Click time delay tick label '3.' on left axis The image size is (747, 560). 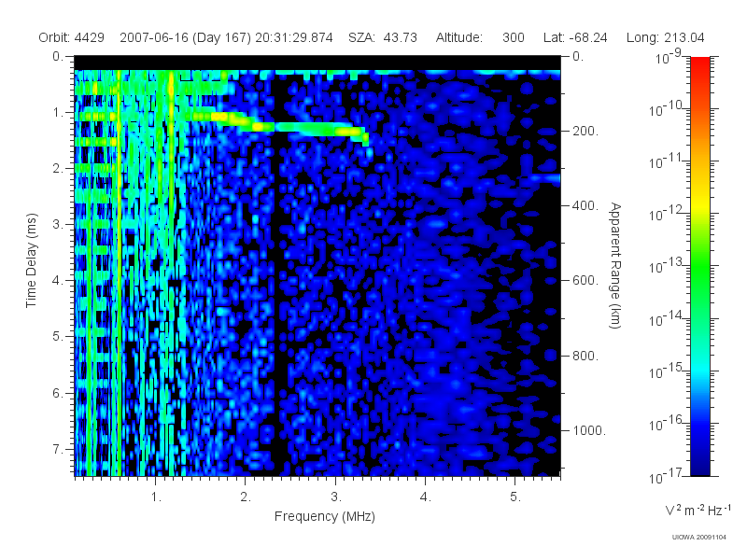pos(58,224)
